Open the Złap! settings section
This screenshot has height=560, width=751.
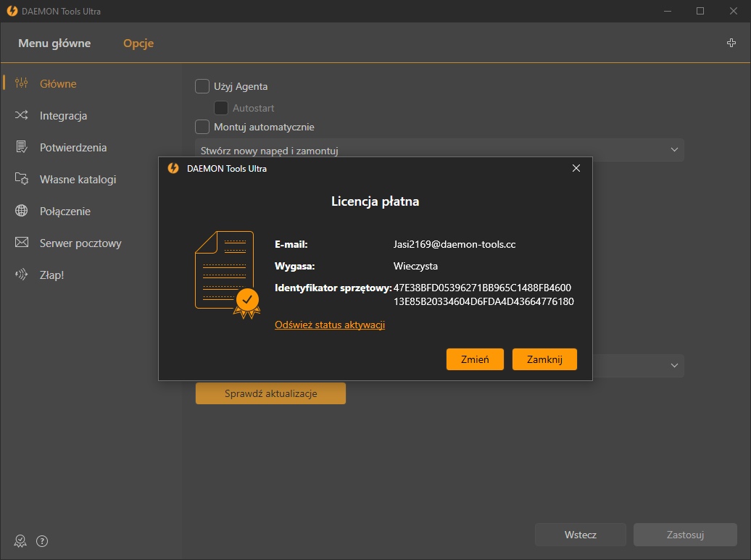51,275
